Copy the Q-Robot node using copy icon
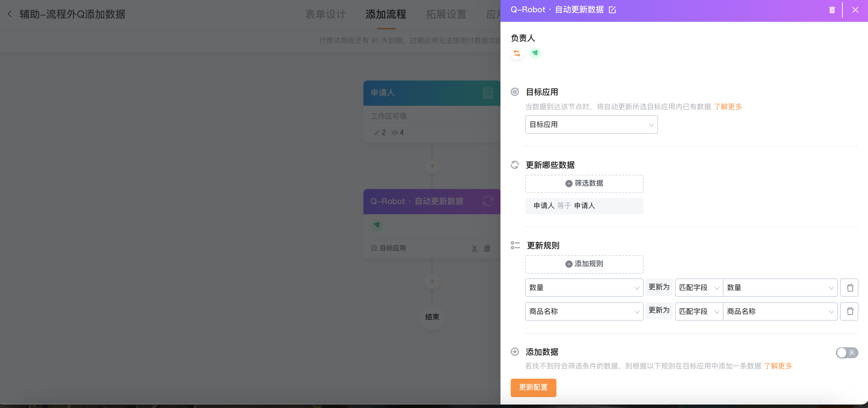 pyautogui.click(x=487, y=248)
